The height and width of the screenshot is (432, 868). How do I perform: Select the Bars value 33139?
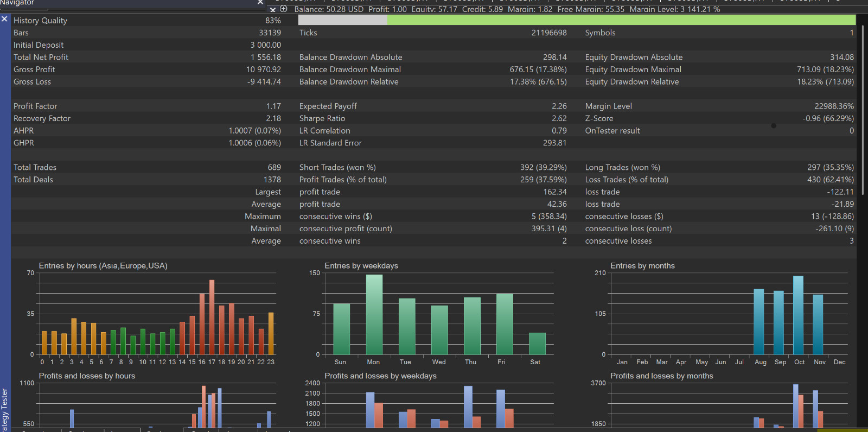270,33
